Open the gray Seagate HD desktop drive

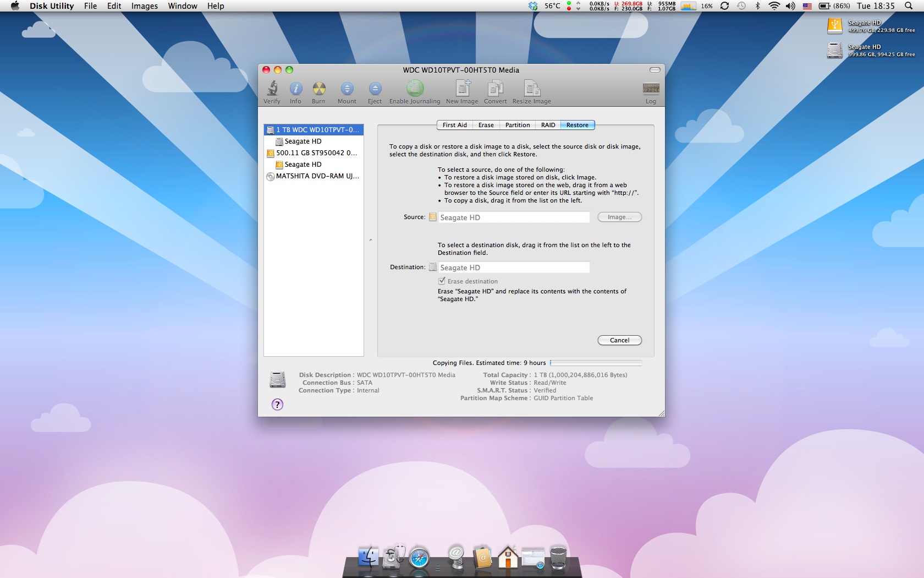click(x=835, y=50)
